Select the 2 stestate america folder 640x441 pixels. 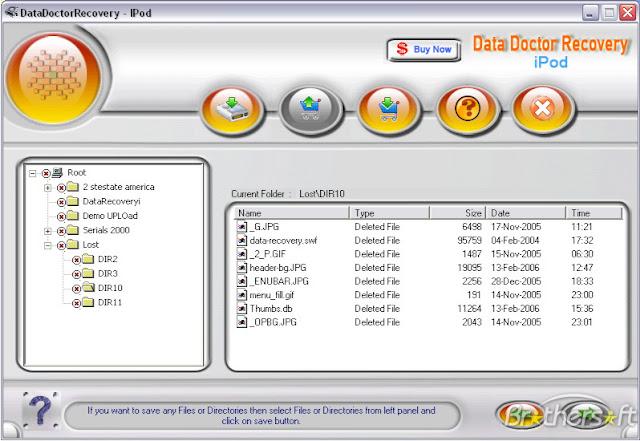tap(118, 187)
